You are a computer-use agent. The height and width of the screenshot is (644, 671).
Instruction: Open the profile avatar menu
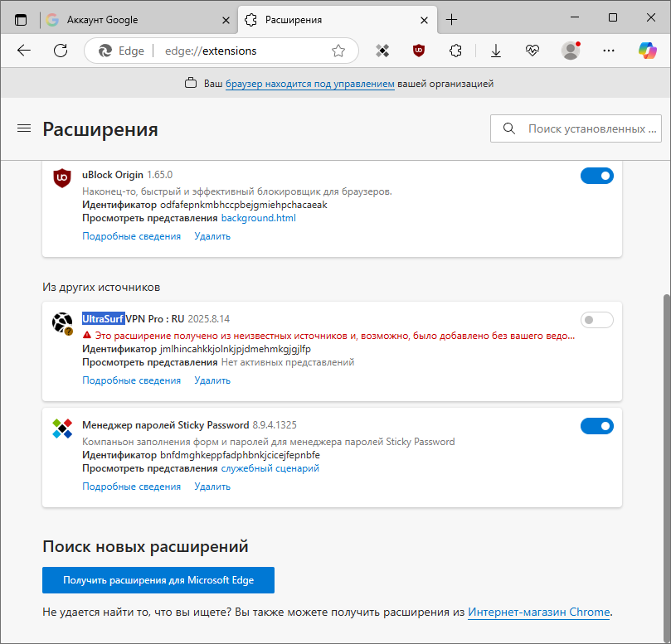point(571,51)
